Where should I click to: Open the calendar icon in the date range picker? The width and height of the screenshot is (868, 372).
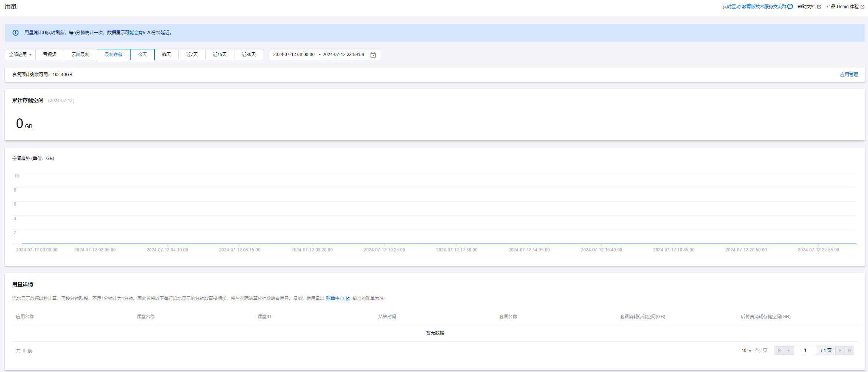click(x=373, y=55)
